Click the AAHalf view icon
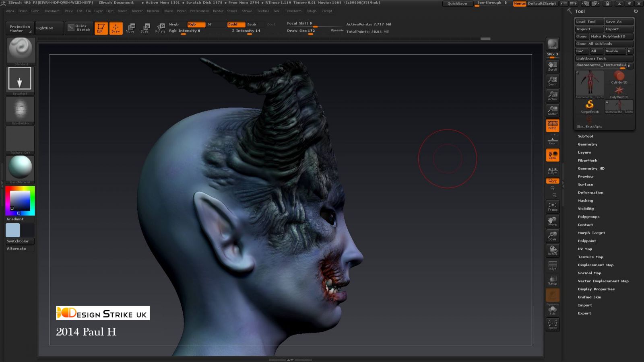Image resolution: width=644 pixels, height=362 pixels. click(x=552, y=110)
